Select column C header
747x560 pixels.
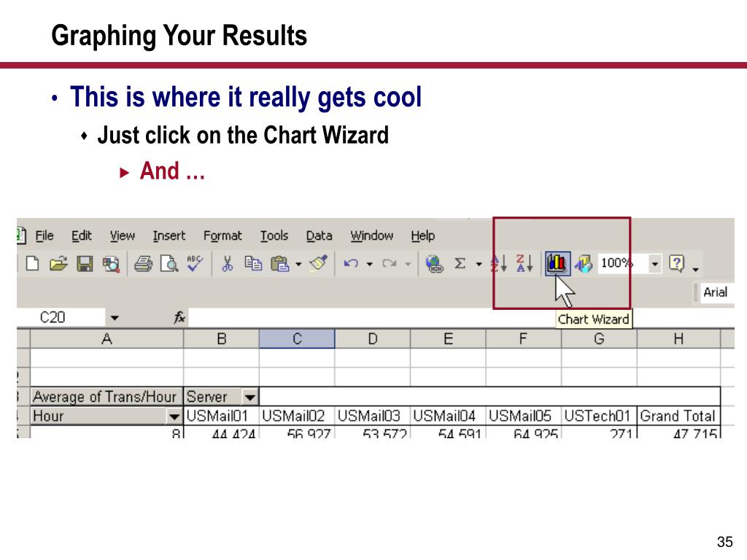(x=298, y=339)
